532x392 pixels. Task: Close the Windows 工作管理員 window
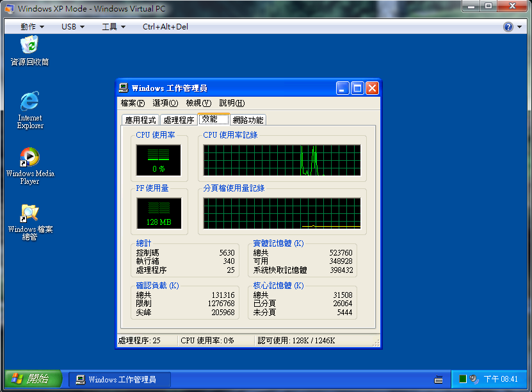coord(372,88)
